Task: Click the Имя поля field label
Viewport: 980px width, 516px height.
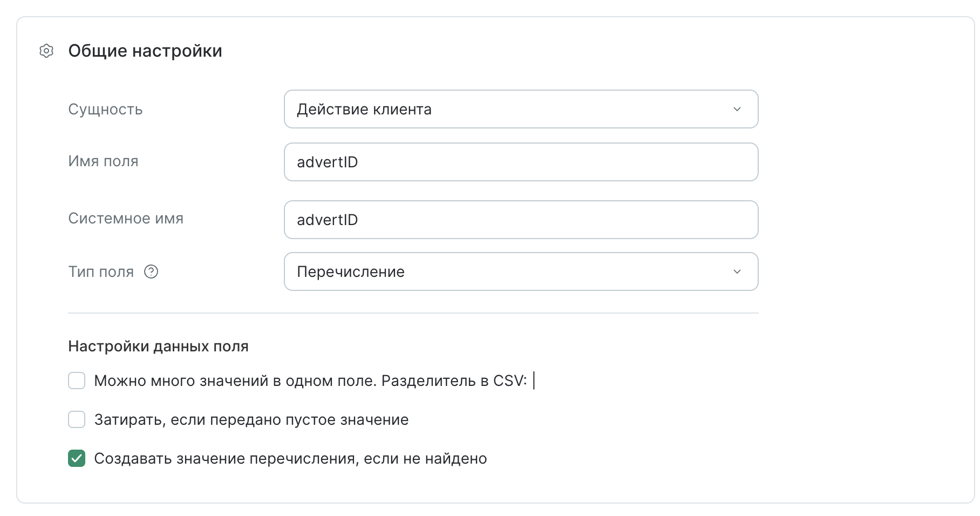Action: tap(103, 161)
